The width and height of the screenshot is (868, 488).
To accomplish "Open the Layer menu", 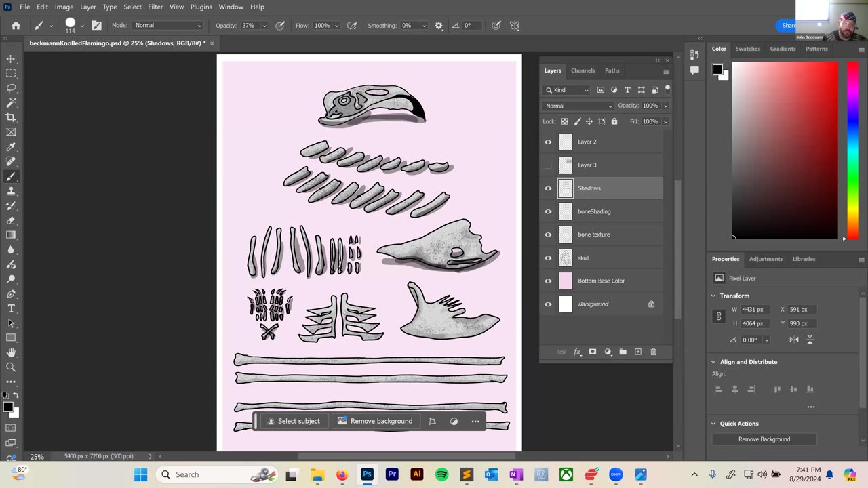I will (x=88, y=7).
